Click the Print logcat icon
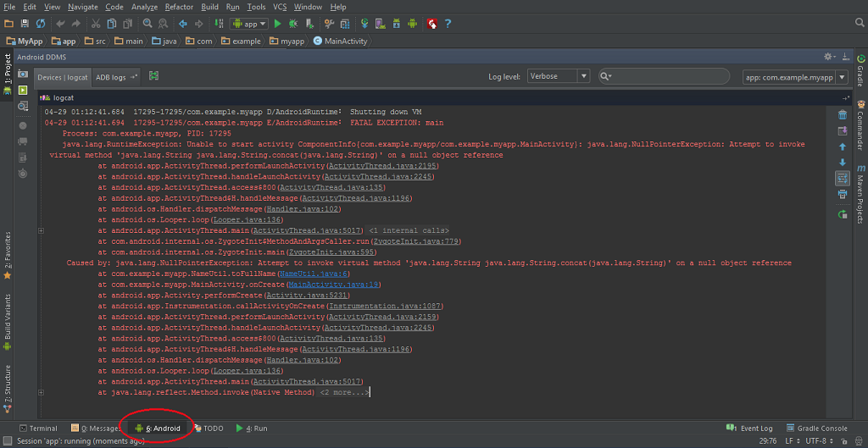Screen dimensions: 868x448 [x=842, y=195]
